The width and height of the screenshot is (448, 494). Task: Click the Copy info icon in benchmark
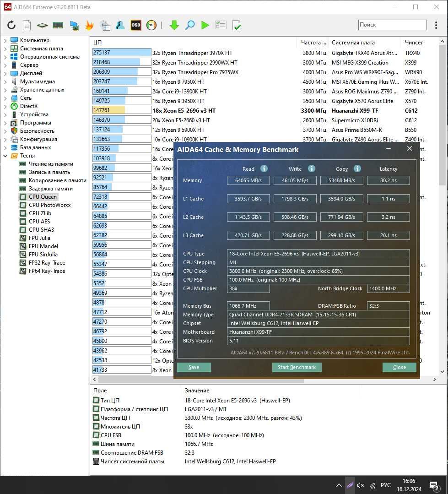point(357,168)
